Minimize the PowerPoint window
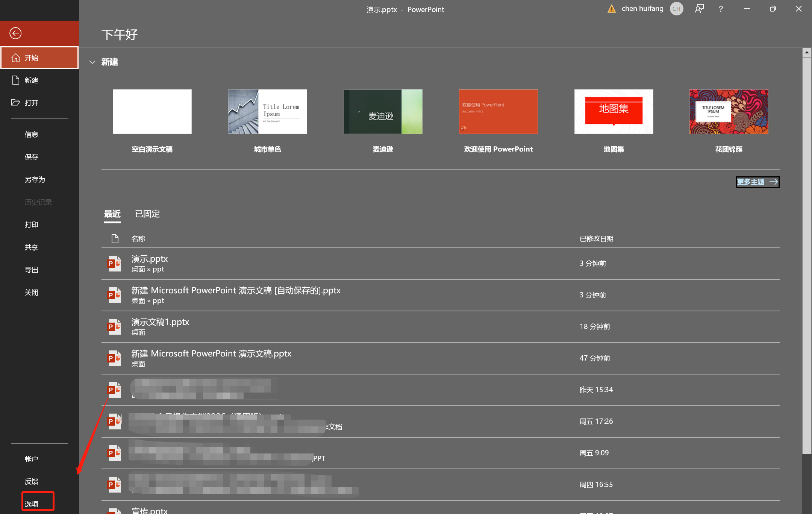 747,9
